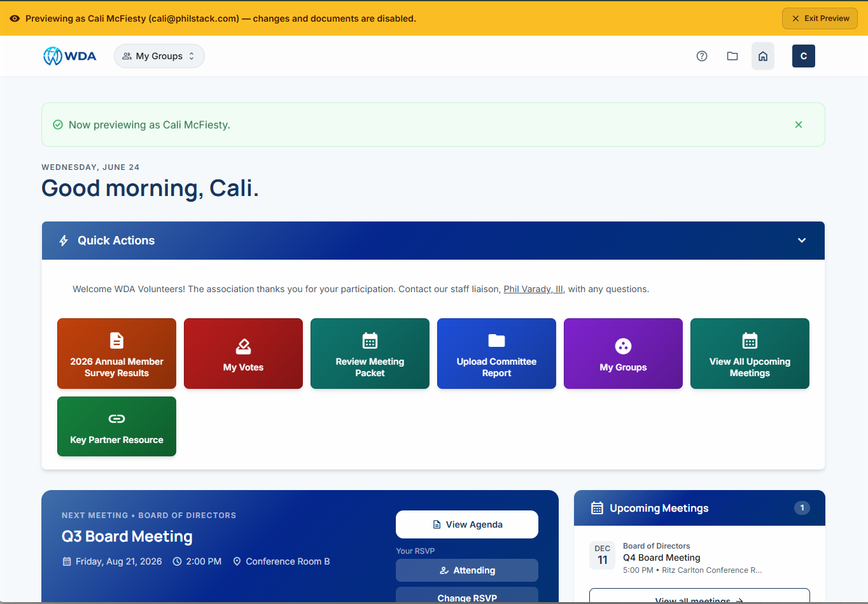Viewport: 868px width, 604px height.
Task: Click the 'WEDNESDAY, JUNE 24' date text
Action: click(x=90, y=167)
